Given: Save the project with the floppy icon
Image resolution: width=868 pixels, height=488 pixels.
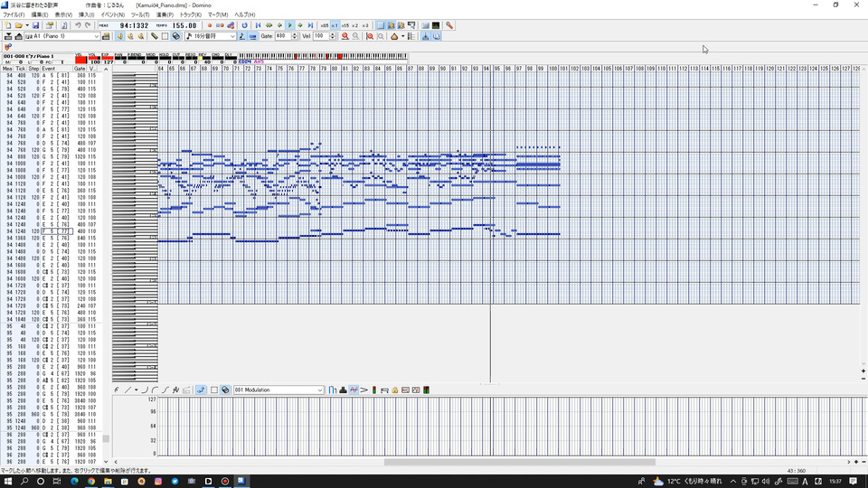Looking at the screenshot, I should (35, 25).
